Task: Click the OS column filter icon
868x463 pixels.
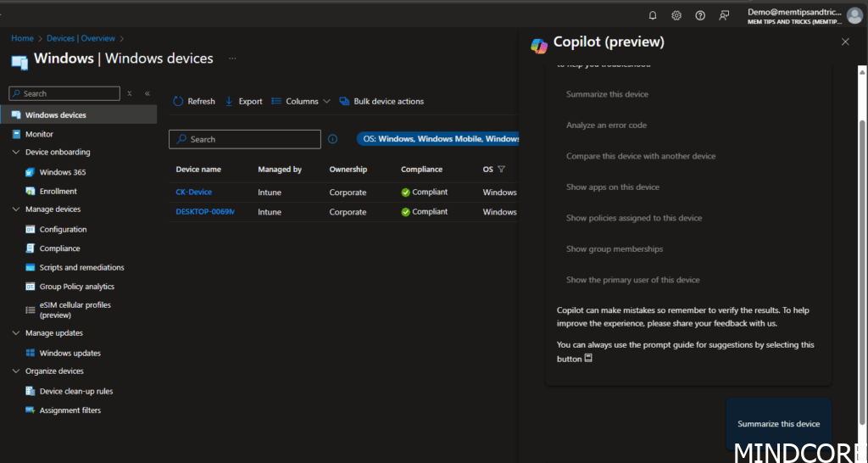Action: click(x=502, y=170)
